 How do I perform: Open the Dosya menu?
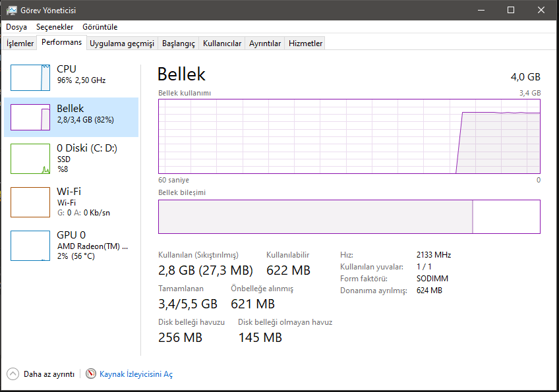point(16,27)
